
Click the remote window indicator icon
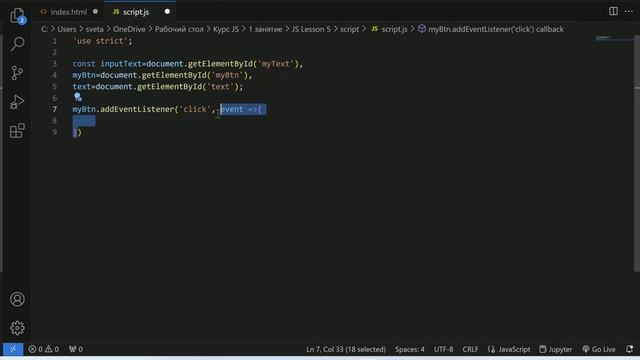click(13, 349)
